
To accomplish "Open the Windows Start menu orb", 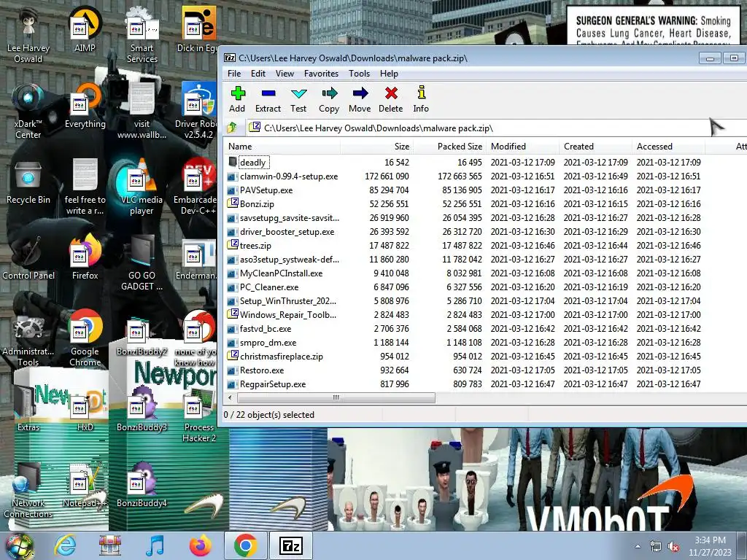I will (x=20, y=545).
